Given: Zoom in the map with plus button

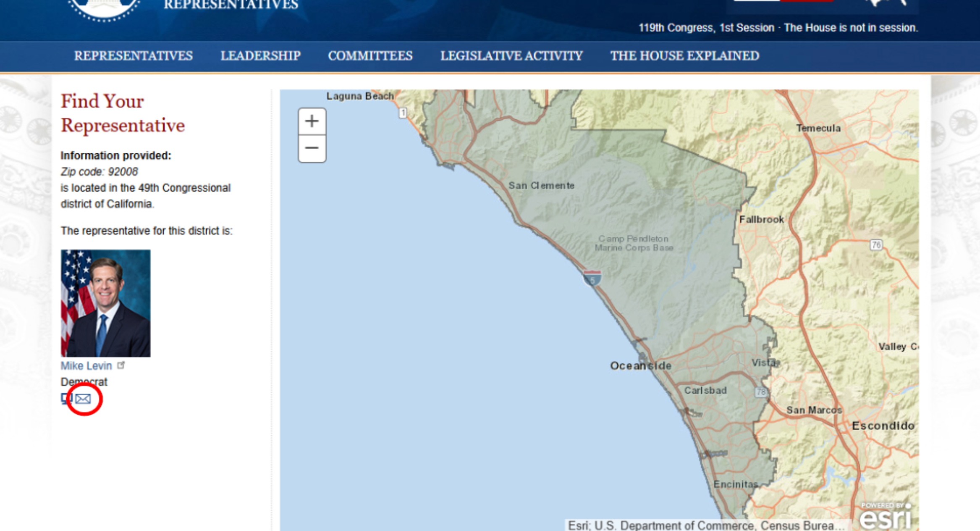Looking at the screenshot, I should pyautogui.click(x=312, y=121).
